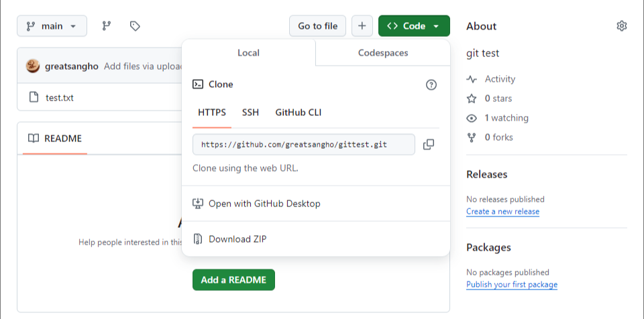Open the main branch dropdown
The height and width of the screenshot is (319, 644).
[52, 26]
